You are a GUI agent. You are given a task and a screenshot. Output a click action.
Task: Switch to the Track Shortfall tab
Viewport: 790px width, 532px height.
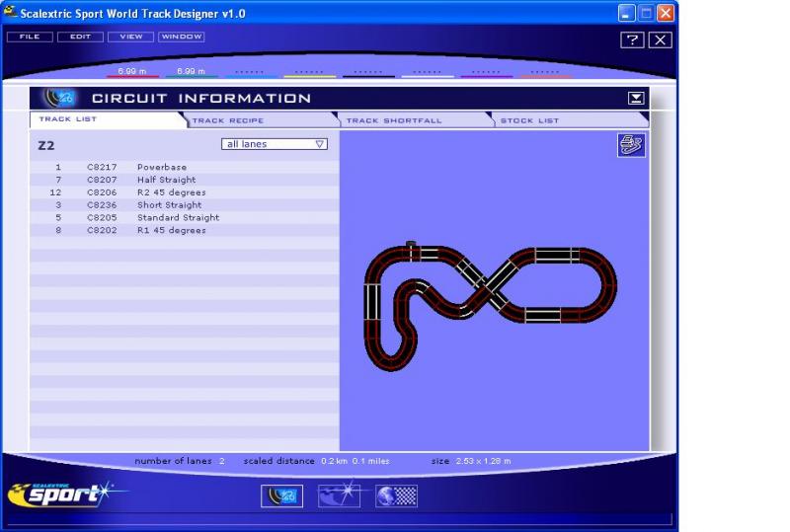393,120
